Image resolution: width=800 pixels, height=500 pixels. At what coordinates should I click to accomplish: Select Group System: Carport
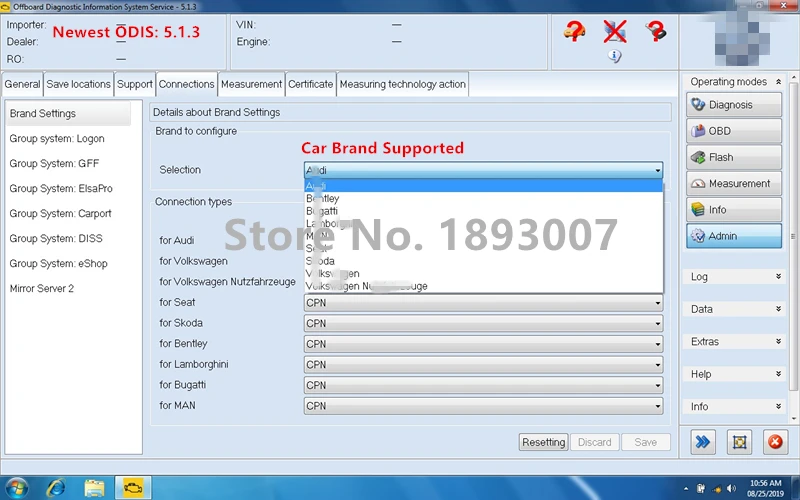point(60,214)
